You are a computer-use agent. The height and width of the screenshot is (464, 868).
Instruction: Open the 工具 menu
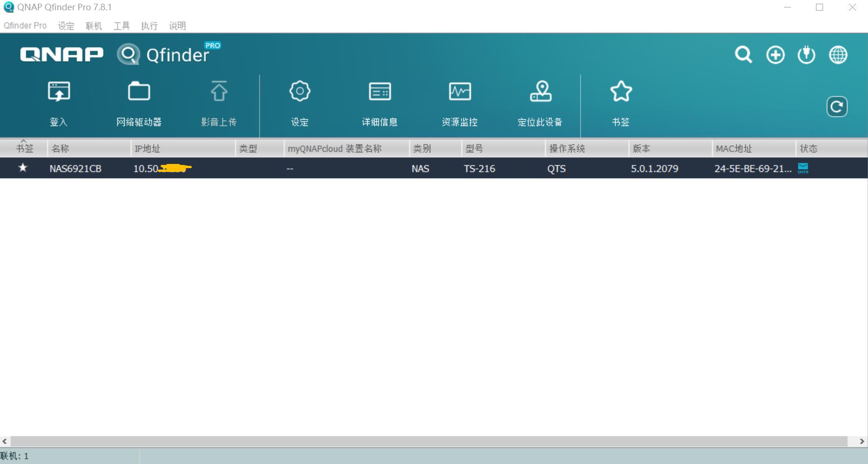(122, 26)
